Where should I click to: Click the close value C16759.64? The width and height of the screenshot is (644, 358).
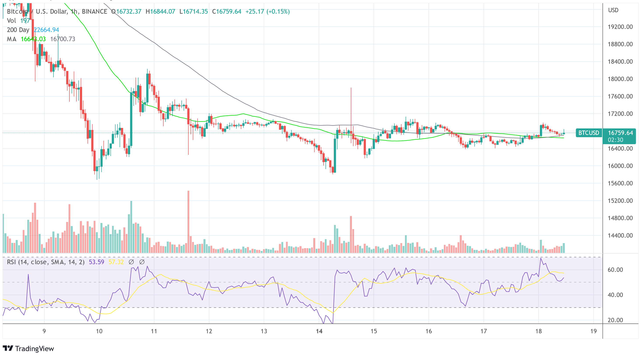coord(227,12)
